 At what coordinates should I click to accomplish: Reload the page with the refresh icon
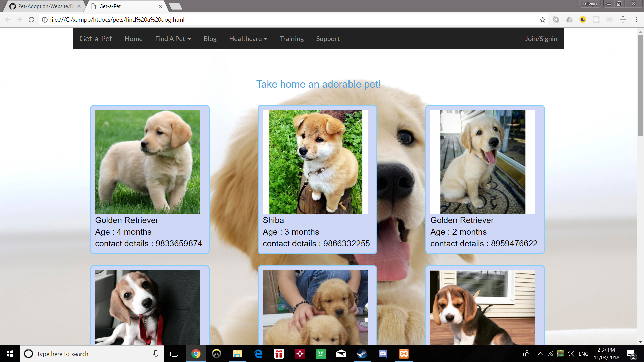[x=31, y=20]
